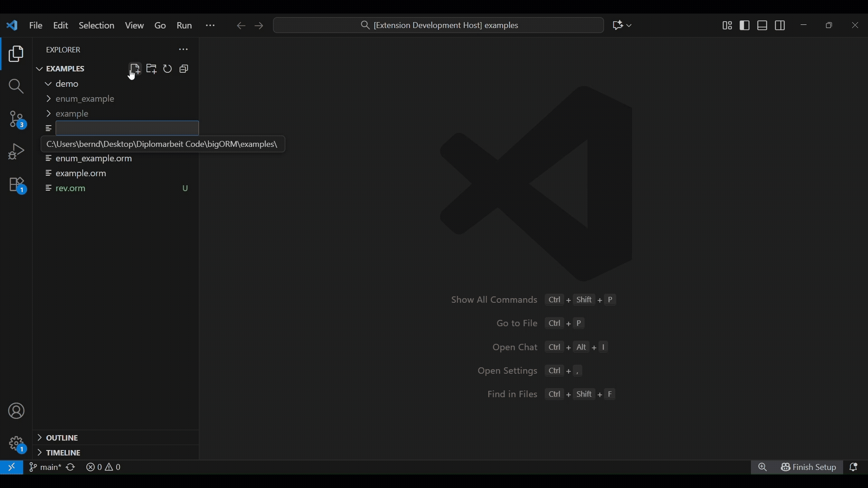Open Run and Debug view
Viewport: 868px width, 488px height.
[x=16, y=152]
